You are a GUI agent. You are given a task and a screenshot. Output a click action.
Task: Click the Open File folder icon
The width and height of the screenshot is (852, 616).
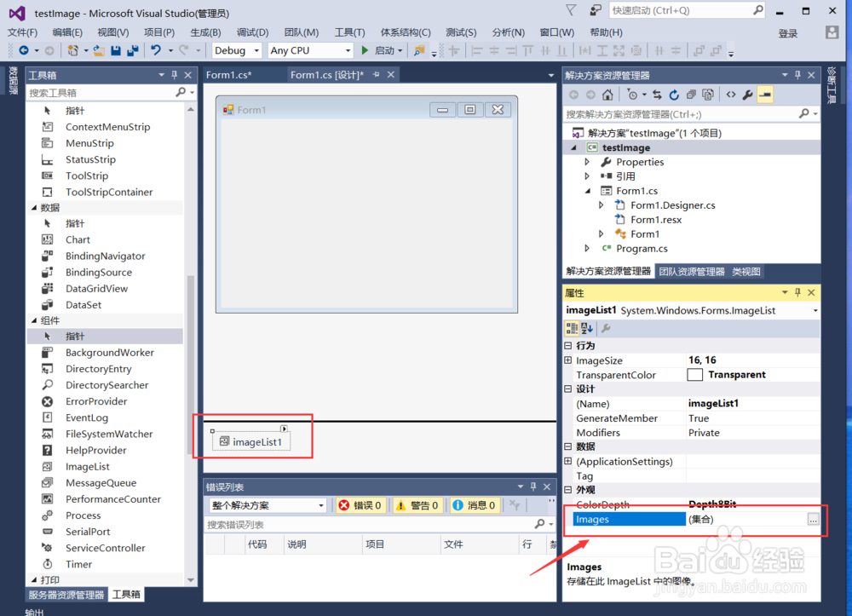tap(98, 50)
